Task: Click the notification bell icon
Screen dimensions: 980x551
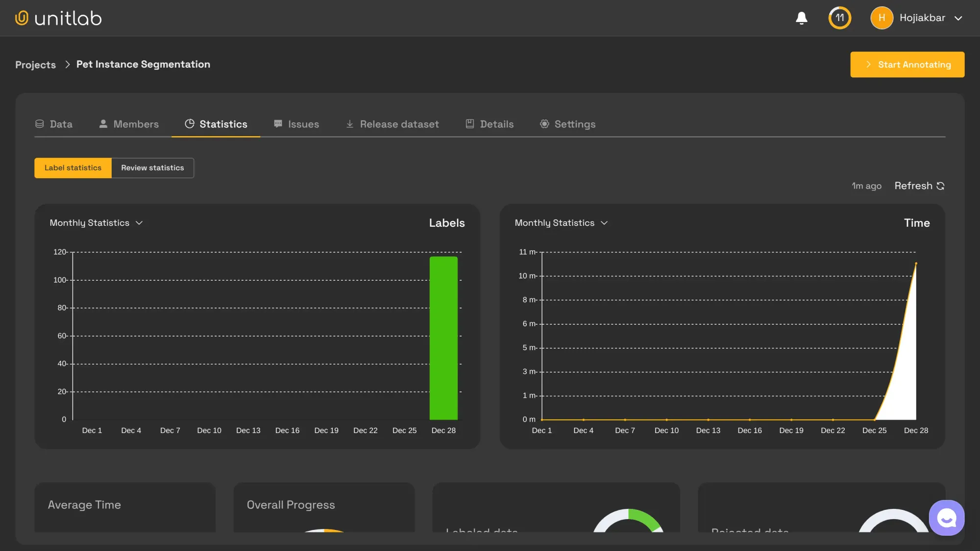Action: pos(802,18)
